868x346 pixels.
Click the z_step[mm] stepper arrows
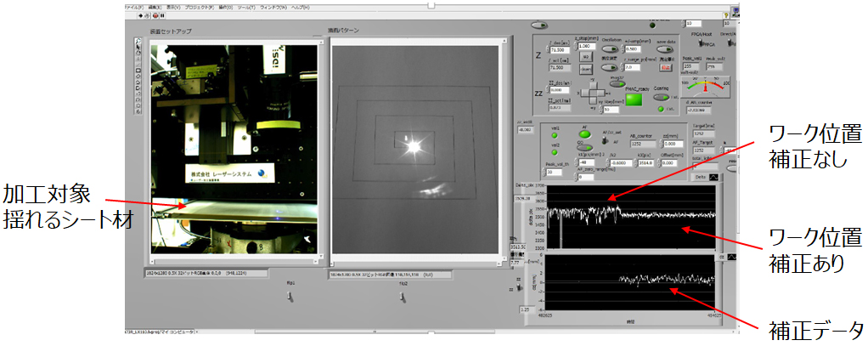[575, 47]
